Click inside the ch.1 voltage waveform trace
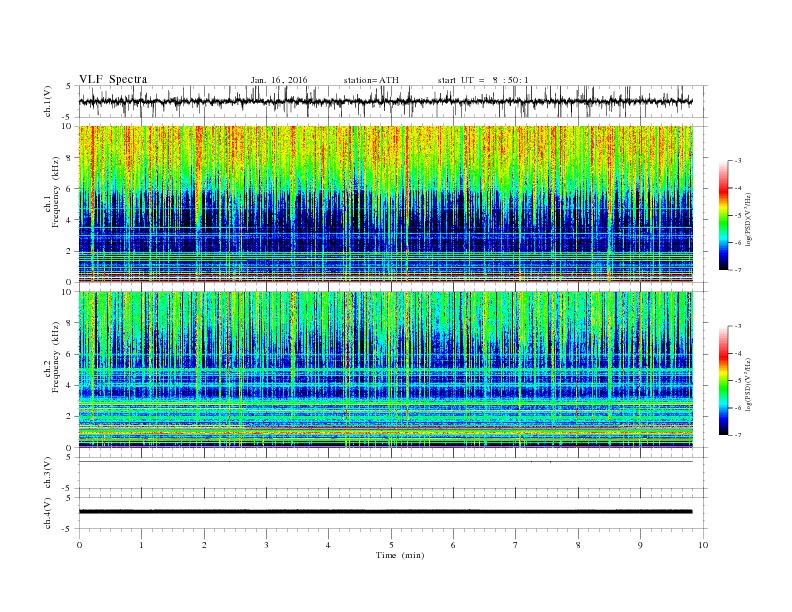The height and width of the screenshot is (612, 792). point(385,101)
